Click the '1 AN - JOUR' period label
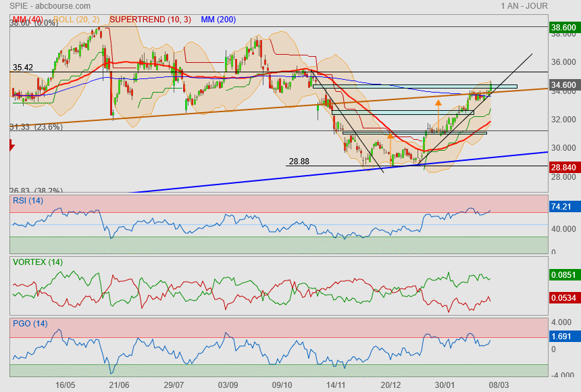581x392 pixels. [x=524, y=6]
